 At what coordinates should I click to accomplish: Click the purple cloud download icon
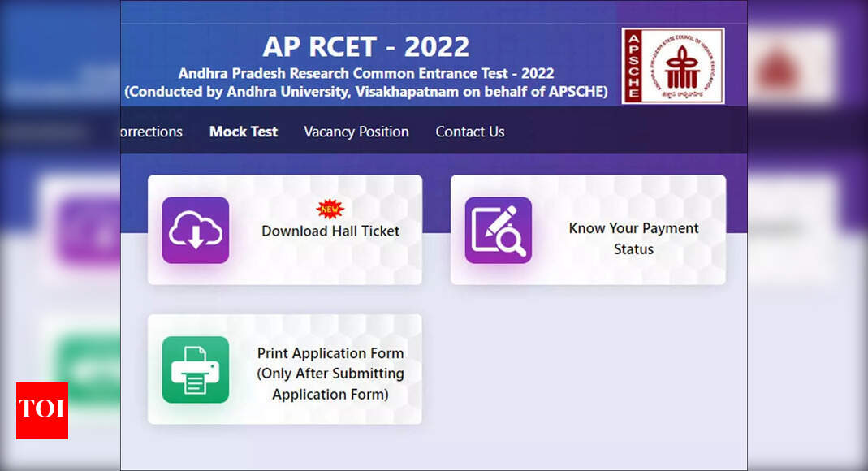click(x=195, y=231)
